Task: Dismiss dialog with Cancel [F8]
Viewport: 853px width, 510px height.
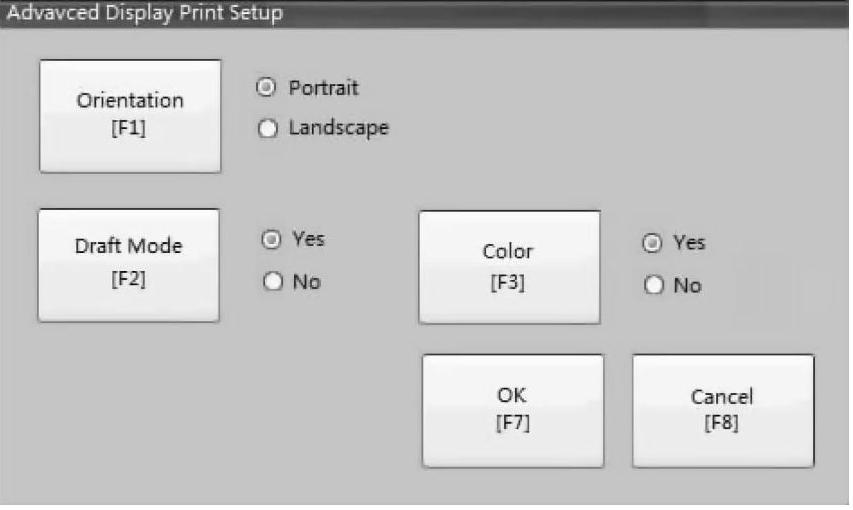Action: tap(723, 411)
